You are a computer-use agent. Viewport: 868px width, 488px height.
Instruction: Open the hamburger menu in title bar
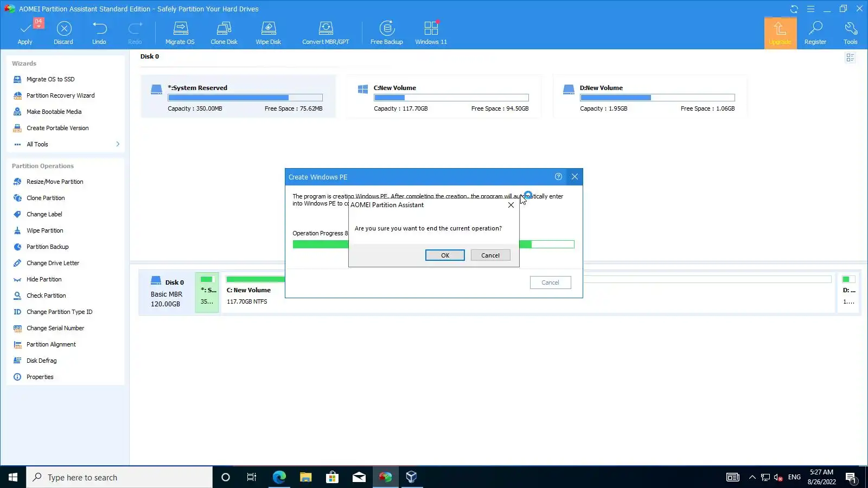810,9
